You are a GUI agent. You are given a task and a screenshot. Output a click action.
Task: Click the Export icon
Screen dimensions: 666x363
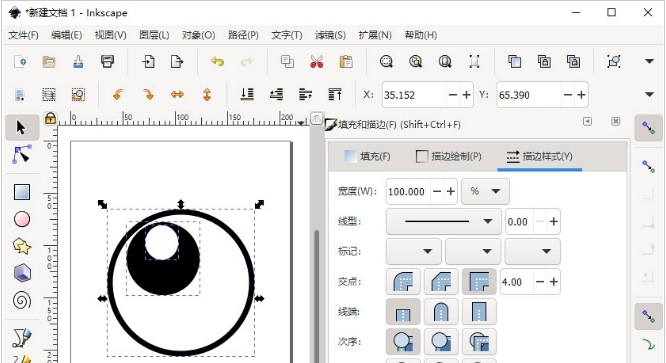click(177, 62)
